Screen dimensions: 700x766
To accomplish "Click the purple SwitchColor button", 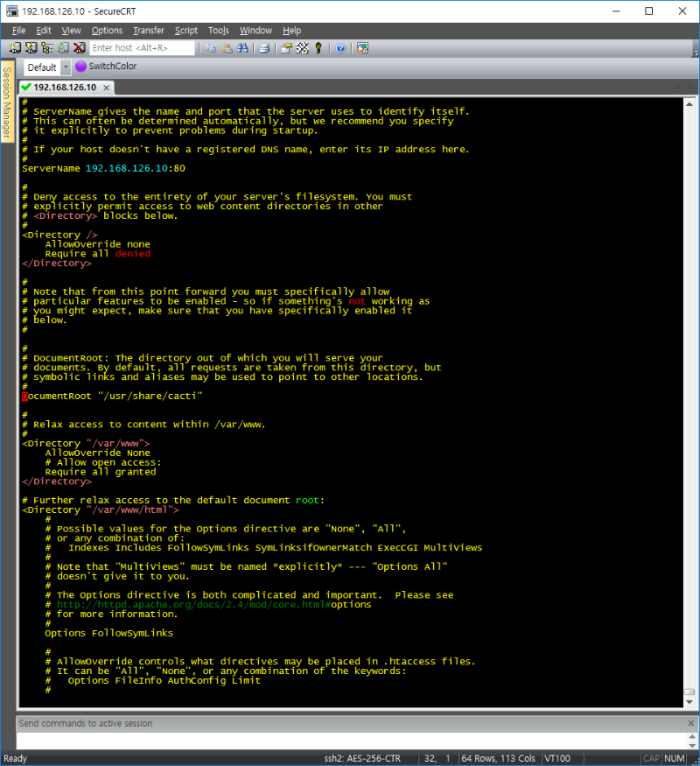I will coord(106,67).
